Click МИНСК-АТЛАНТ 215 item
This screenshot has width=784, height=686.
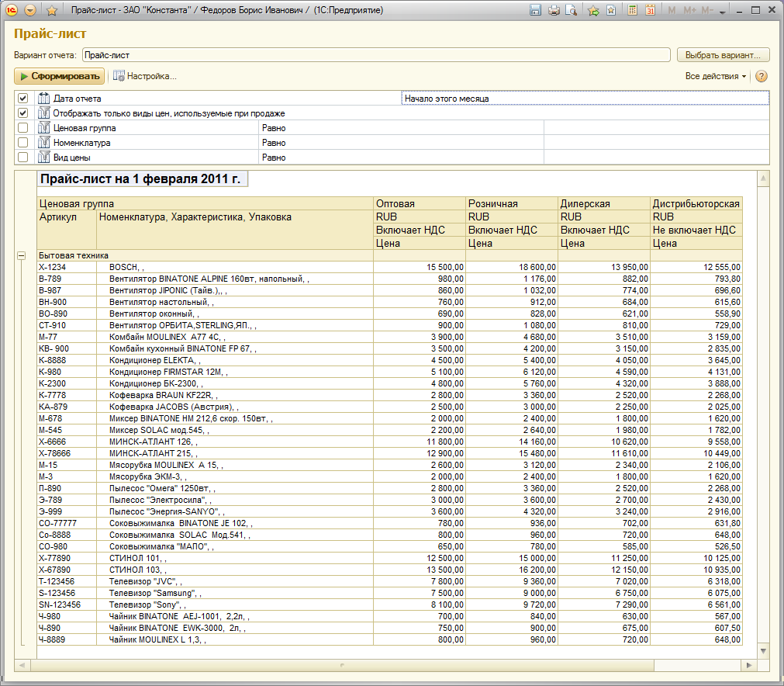pos(235,453)
